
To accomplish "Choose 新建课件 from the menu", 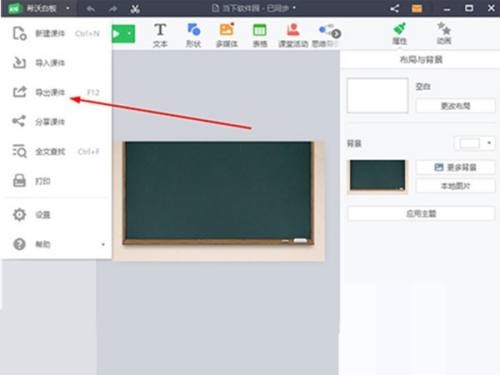I will pyautogui.click(x=57, y=33).
